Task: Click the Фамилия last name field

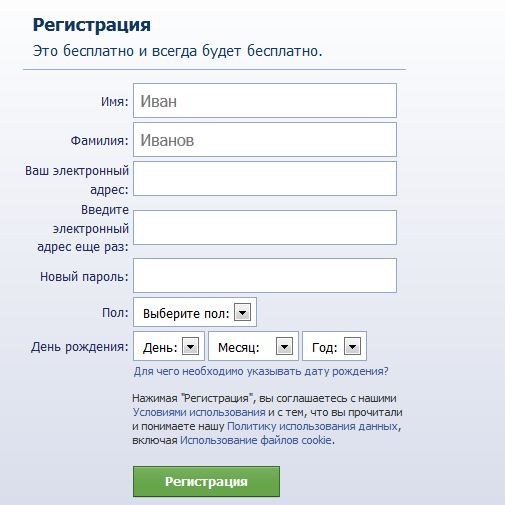Action: point(265,139)
